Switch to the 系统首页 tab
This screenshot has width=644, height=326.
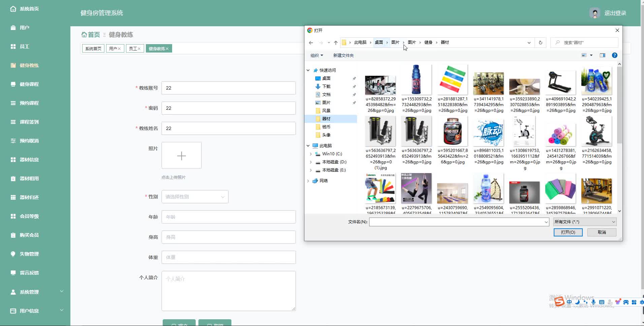tap(93, 49)
